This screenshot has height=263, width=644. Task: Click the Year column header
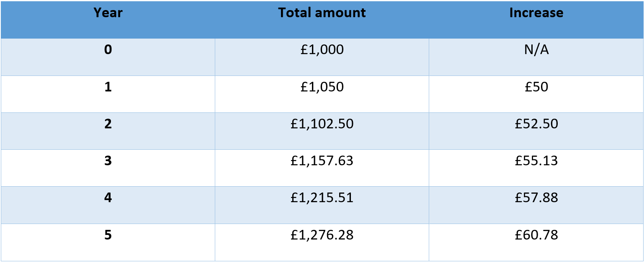108,20
